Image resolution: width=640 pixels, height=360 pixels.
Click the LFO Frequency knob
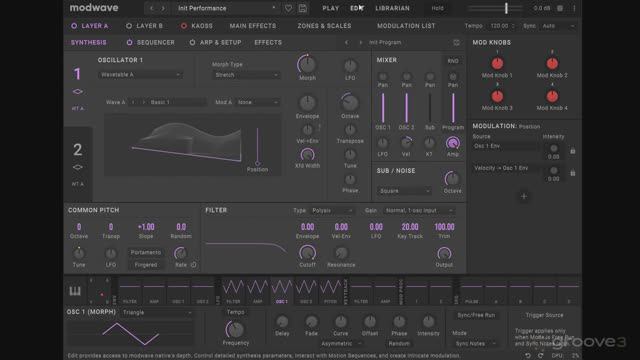235,329
